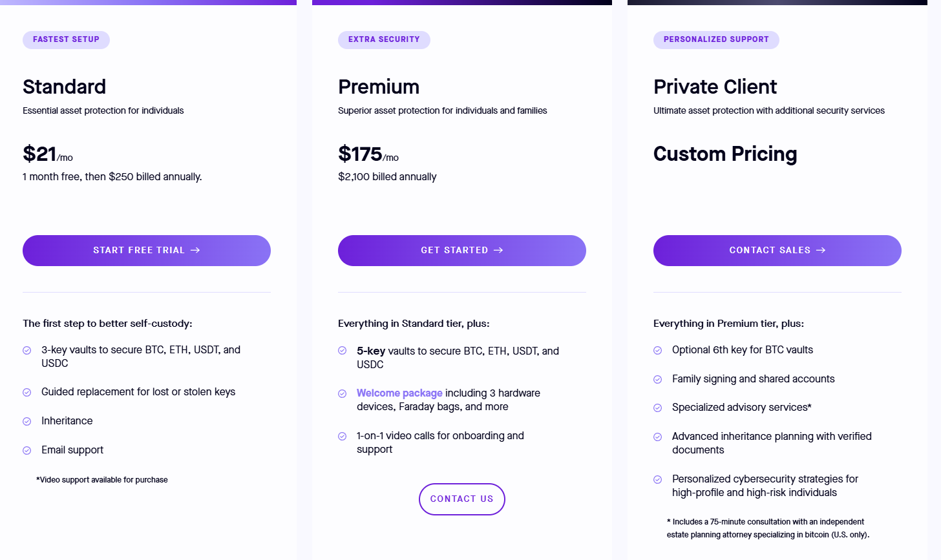Click the Fastest Setup badge
The height and width of the screenshot is (560, 941).
click(66, 39)
